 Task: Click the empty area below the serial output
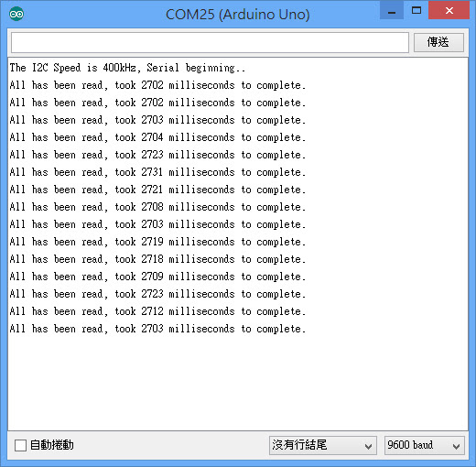click(x=238, y=383)
